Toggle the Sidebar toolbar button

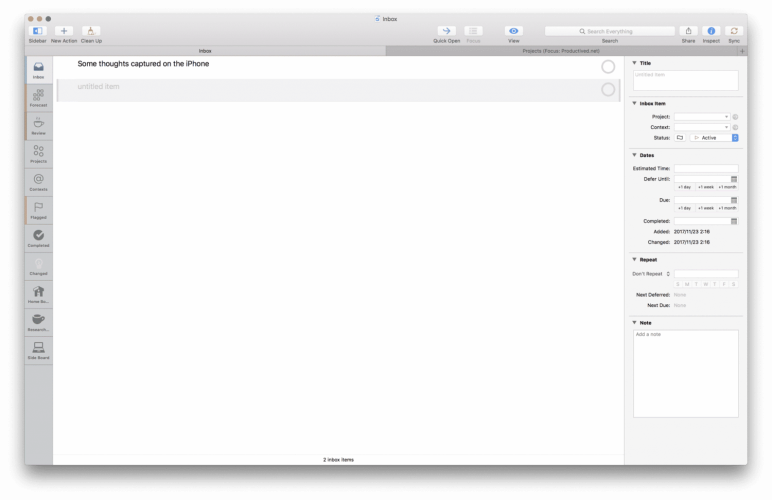coord(37,31)
